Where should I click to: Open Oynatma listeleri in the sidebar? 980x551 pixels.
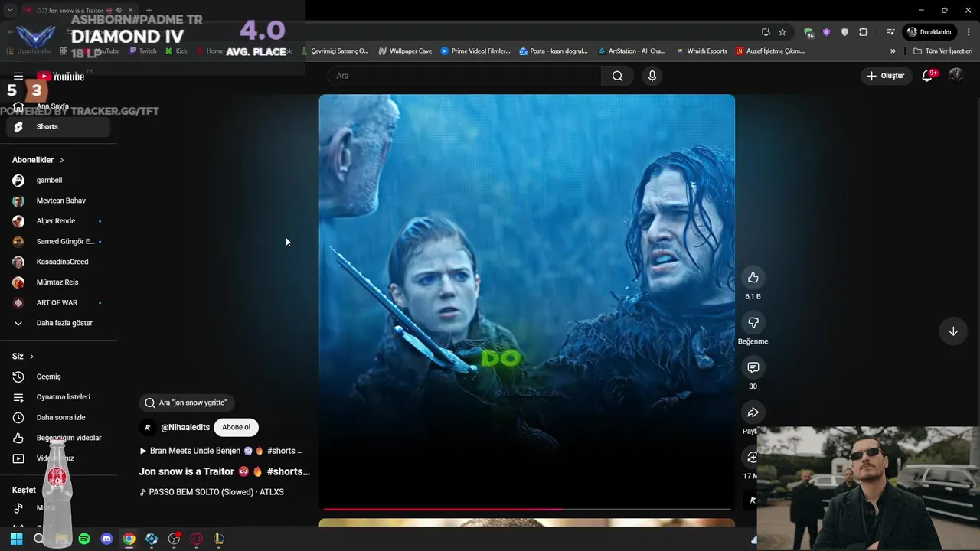pos(58,397)
